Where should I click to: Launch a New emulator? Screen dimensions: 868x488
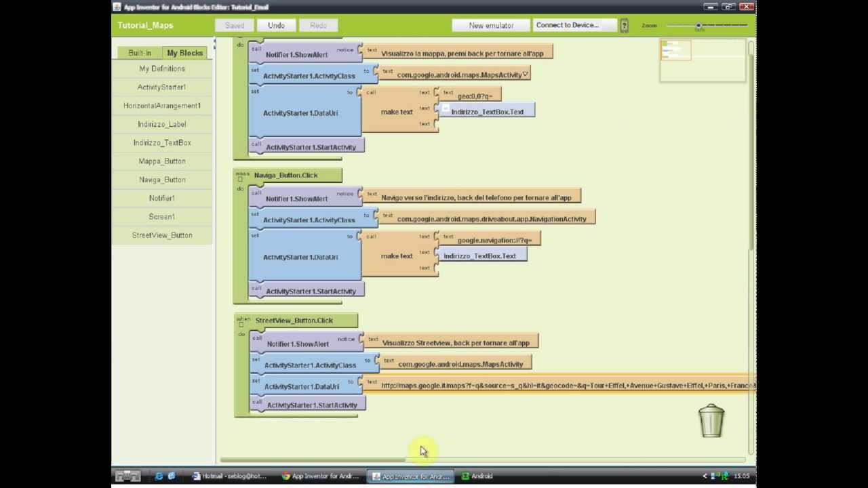click(x=491, y=25)
